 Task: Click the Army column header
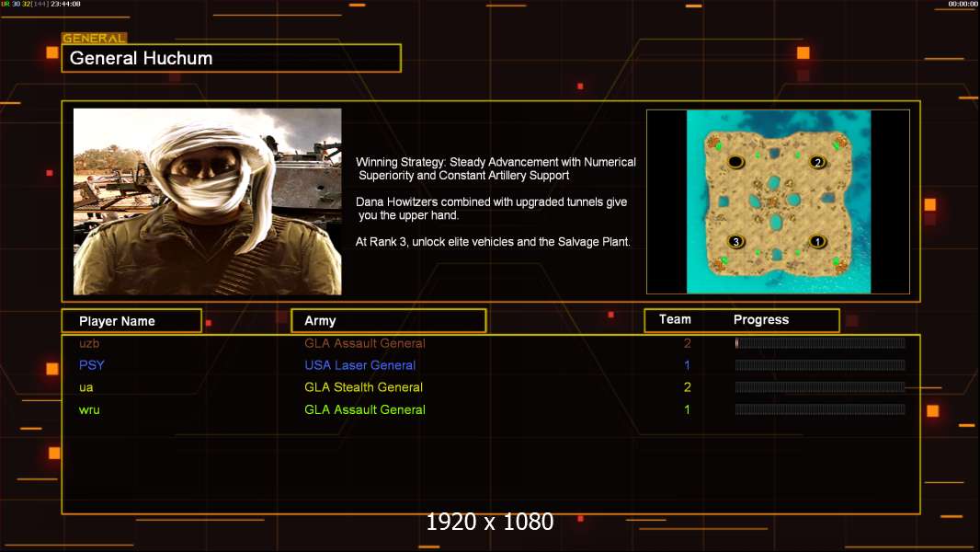(x=388, y=321)
